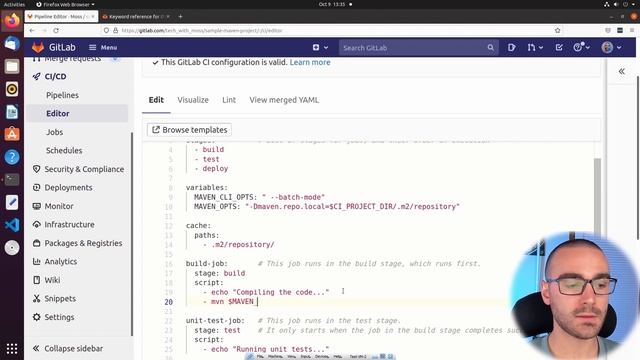Image resolution: width=640 pixels, height=360 pixels.
Task: Click the Security shield icon
Action: coord(36,169)
